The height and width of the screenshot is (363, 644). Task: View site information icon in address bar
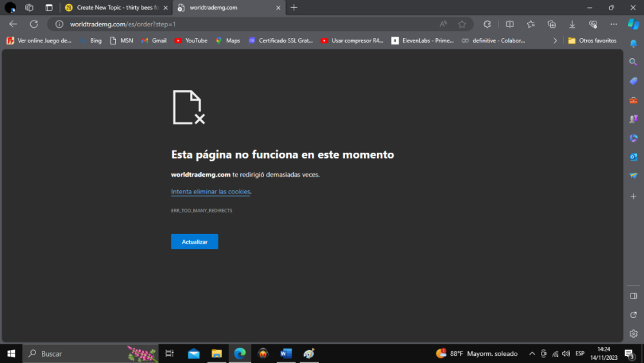(59, 25)
